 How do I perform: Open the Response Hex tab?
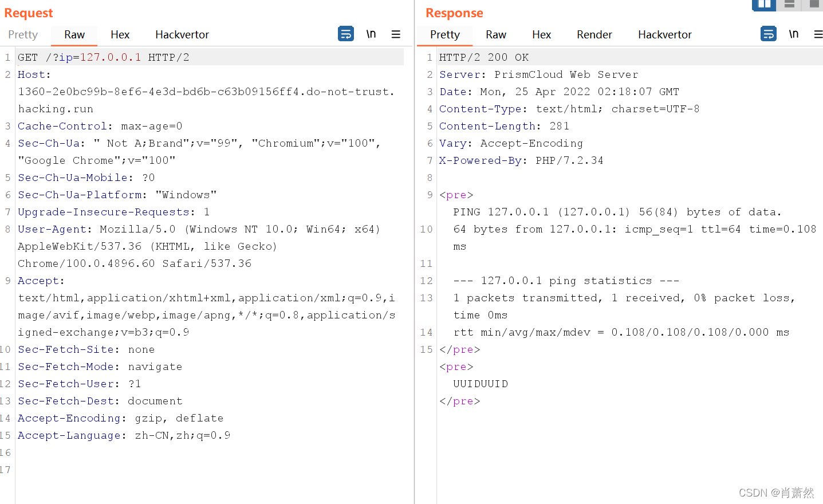[x=541, y=35]
